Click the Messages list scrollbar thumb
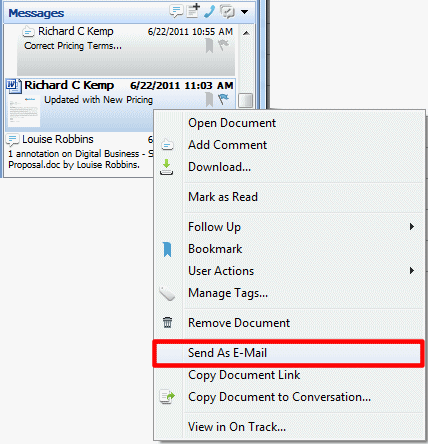The width and height of the screenshot is (428, 444). [x=246, y=100]
